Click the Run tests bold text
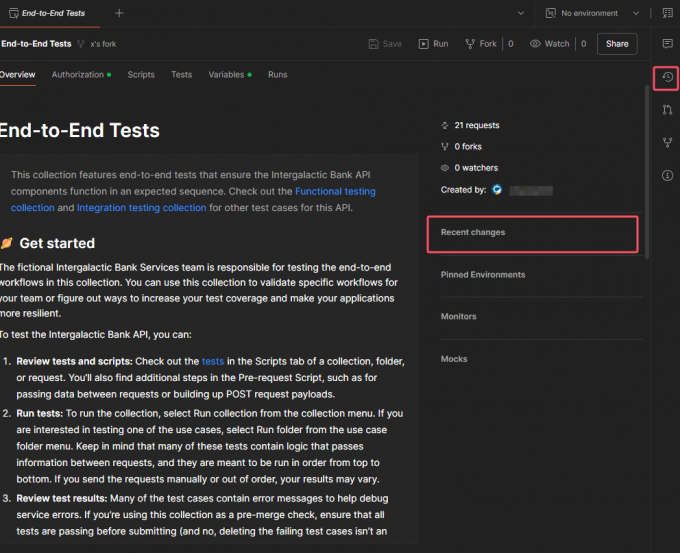Screen dimensions: 680x553 39,413
